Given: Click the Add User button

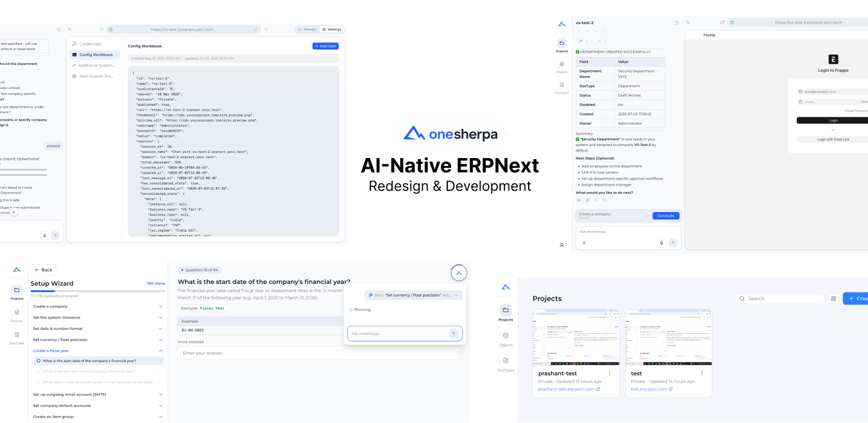Looking at the screenshot, I should coord(325,46).
